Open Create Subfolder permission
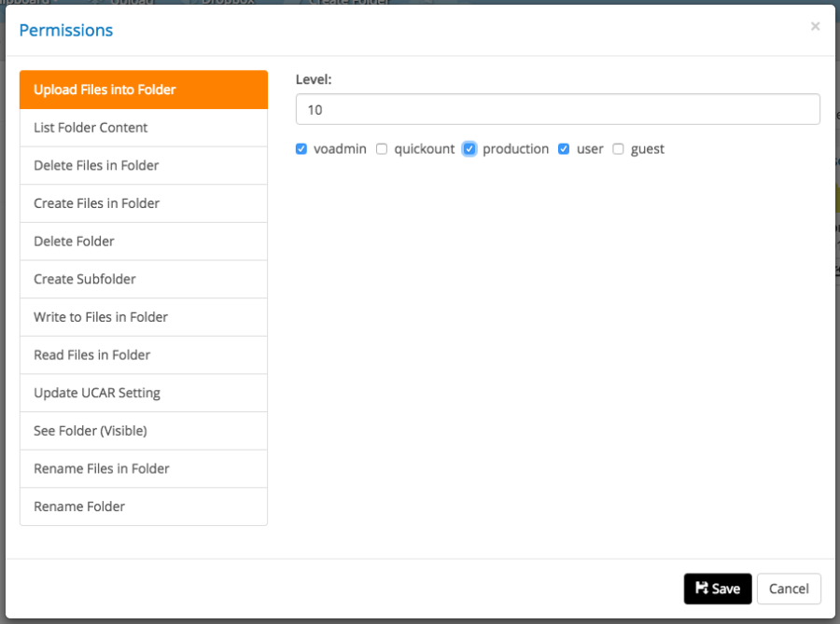 tap(144, 279)
